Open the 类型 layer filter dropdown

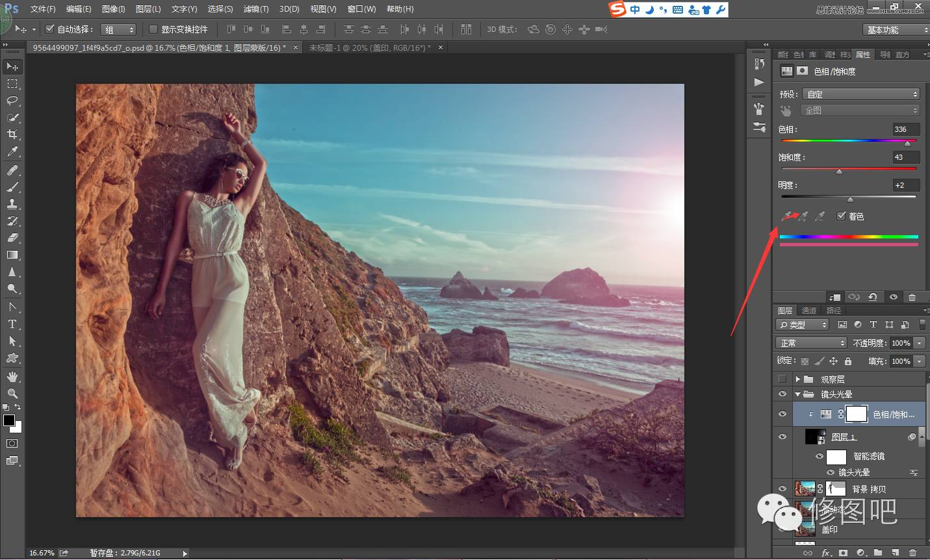point(803,325)
